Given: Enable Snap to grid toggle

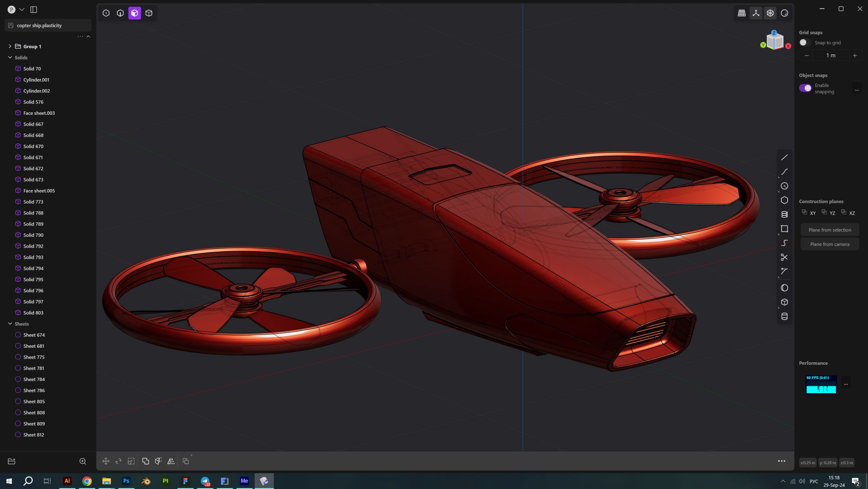Looking at the screenshot, I should pos(805,43).
